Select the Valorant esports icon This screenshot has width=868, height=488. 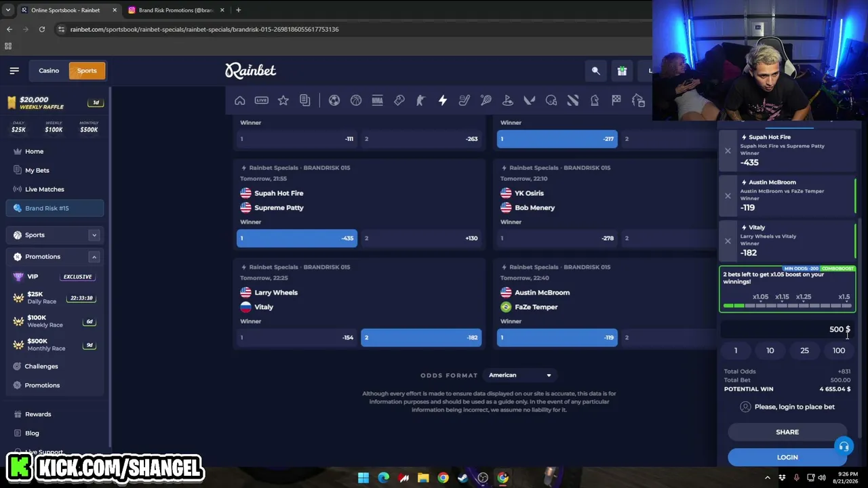[x=530, y=100]
